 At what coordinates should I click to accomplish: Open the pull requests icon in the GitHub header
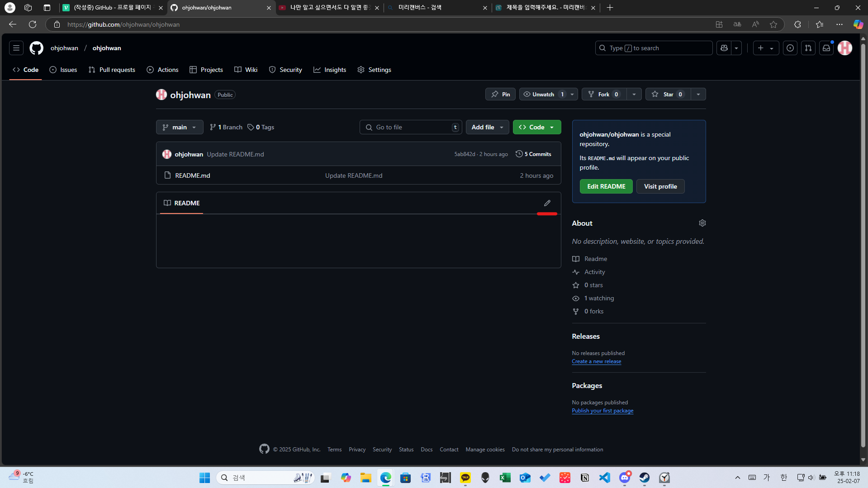pyautogui.click(x=808, y=48)
